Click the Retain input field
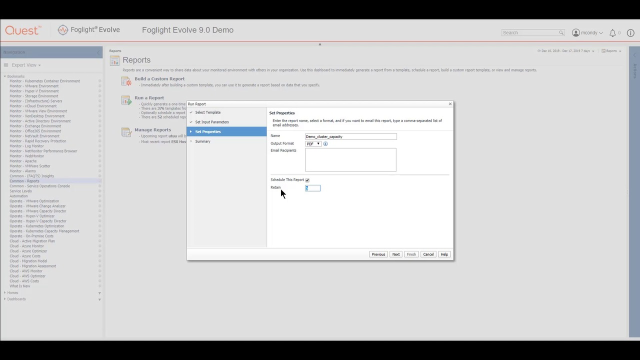The image size is (640, 360). pos(313,188)
